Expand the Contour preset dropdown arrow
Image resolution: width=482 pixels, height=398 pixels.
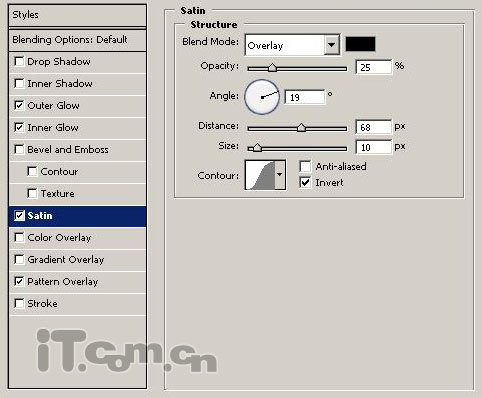(280, 175)
